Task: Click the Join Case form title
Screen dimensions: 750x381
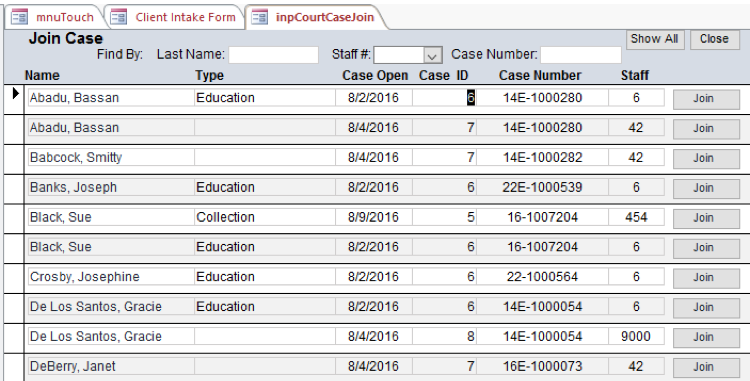Action: tap(66, 38)
